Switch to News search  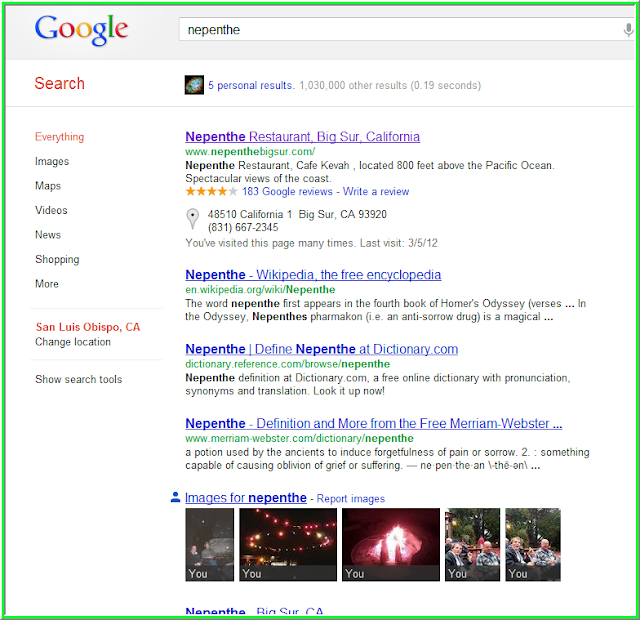click(x=48, y=235)
